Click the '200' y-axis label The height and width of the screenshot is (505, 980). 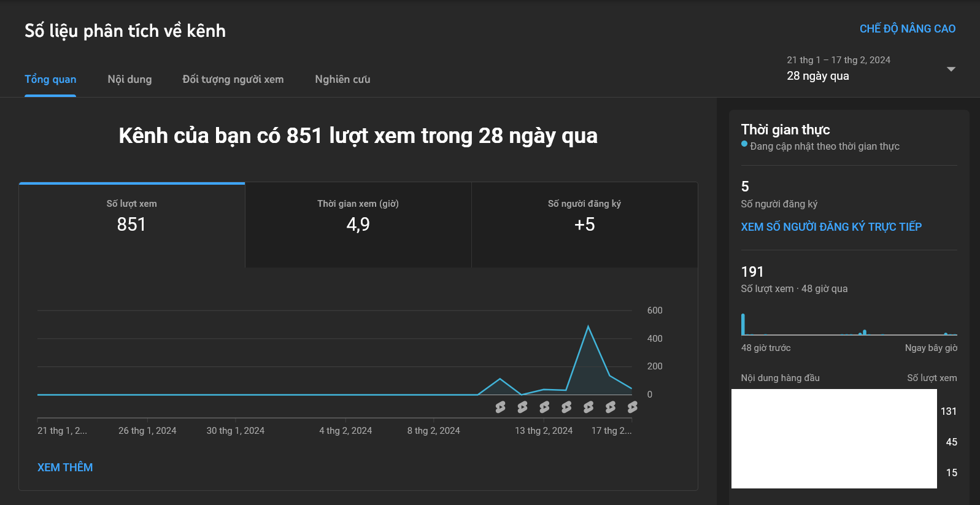click(655, 366)
